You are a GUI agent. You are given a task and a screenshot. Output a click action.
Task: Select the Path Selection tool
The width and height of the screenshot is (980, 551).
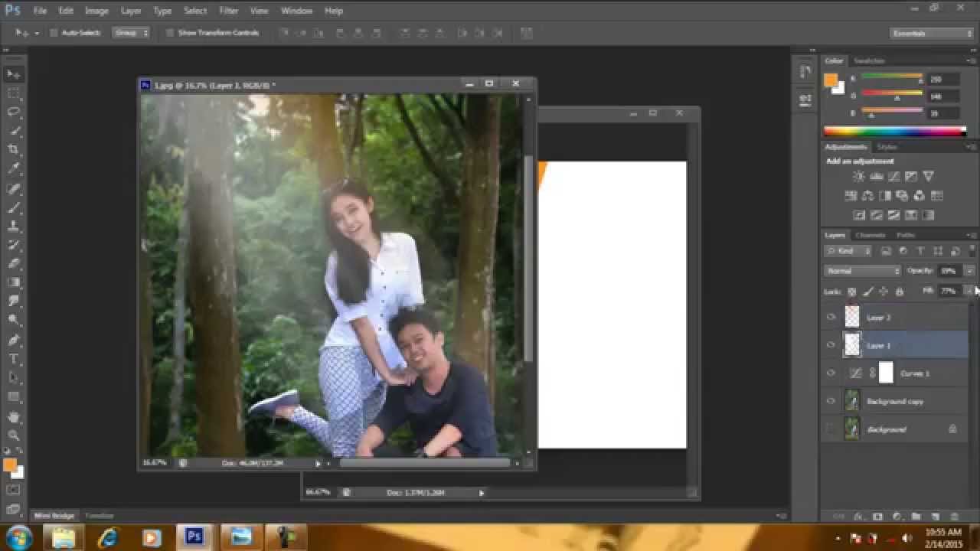click(x=14, y=378)
